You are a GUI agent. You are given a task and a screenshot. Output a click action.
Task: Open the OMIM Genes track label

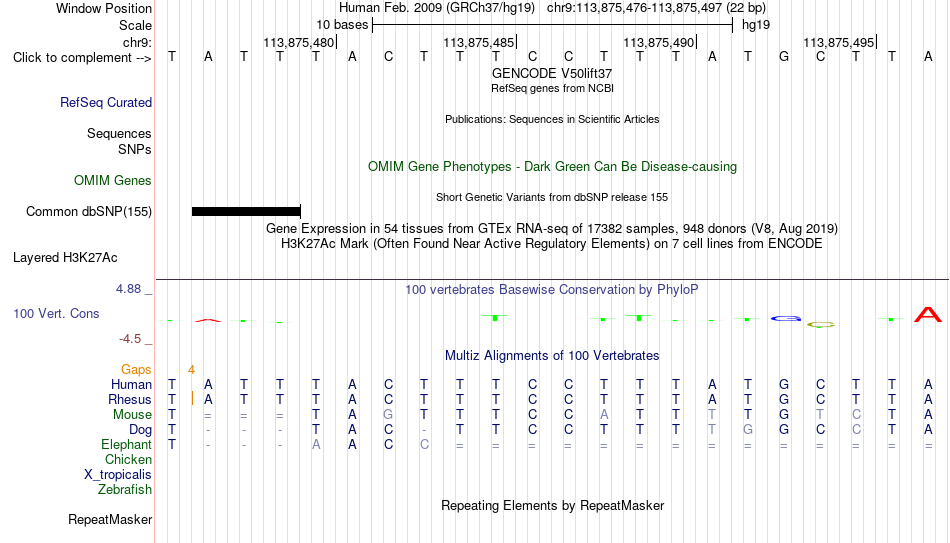point(113,181)
